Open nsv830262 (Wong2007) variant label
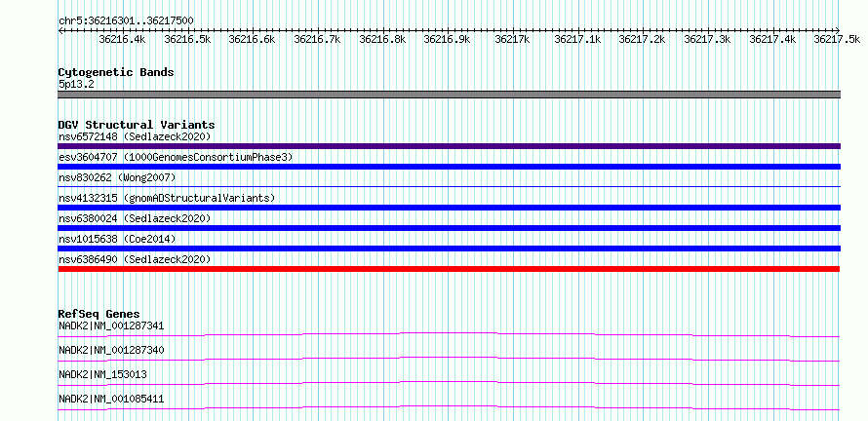Viewport: 868px width, 421px height. tap(117, 177)
